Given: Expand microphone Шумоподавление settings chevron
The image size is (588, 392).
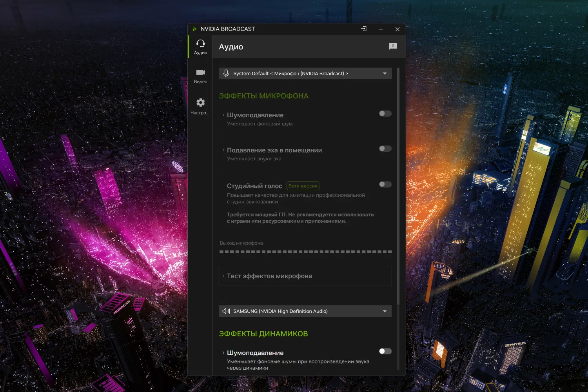Looking at the screenshot, I should tap(223, 115).
